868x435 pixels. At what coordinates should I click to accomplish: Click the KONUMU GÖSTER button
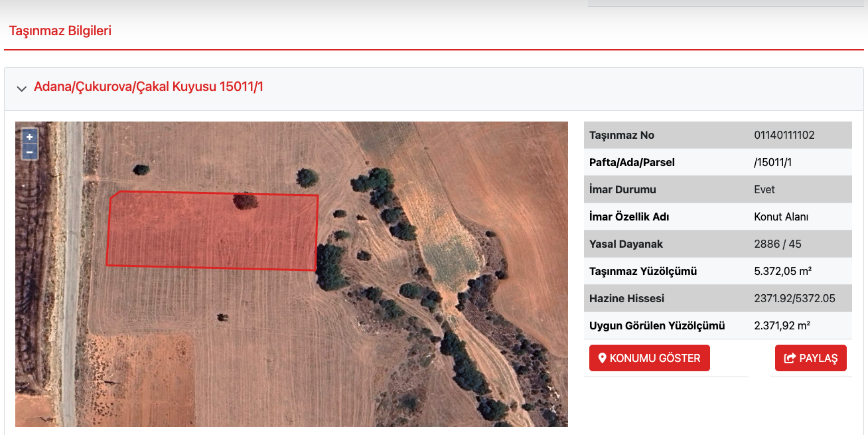click(x=650, y=358)
